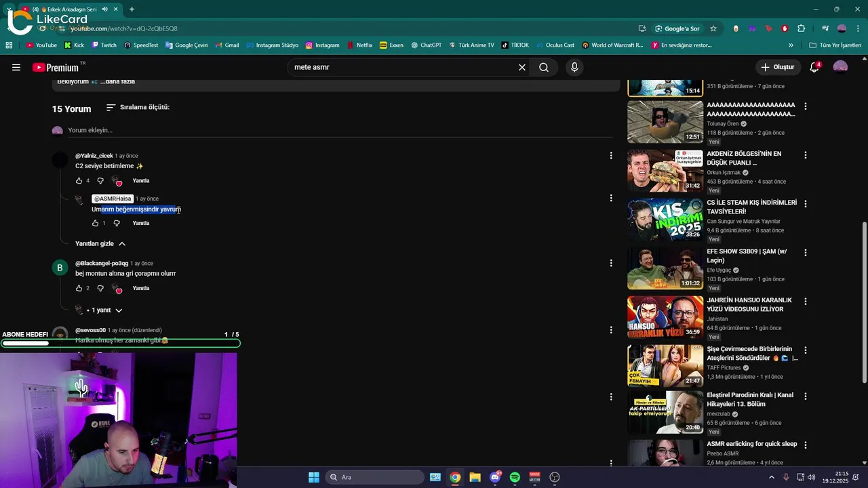The width and height of the screenshot is (868, 488).
Task: Reply to the 'Umarım beğenmişsindir' reply
Action: [140, 223]
